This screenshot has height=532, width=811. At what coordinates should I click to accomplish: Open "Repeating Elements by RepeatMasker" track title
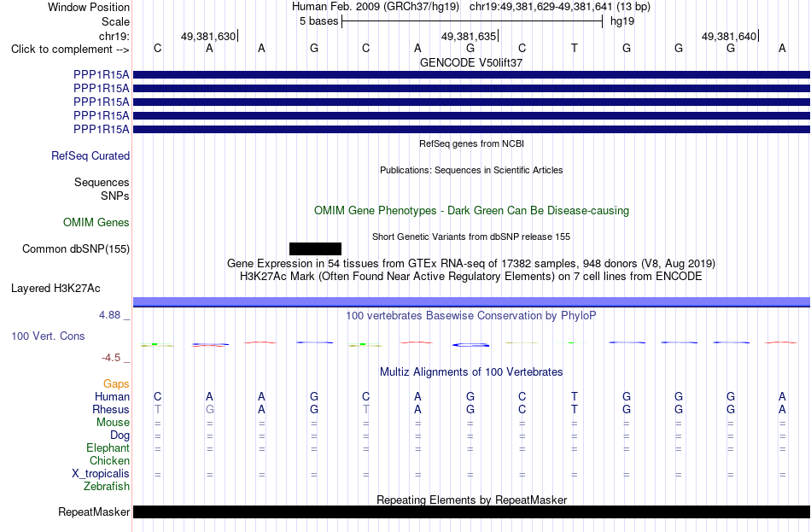click(x=471, y=500)
